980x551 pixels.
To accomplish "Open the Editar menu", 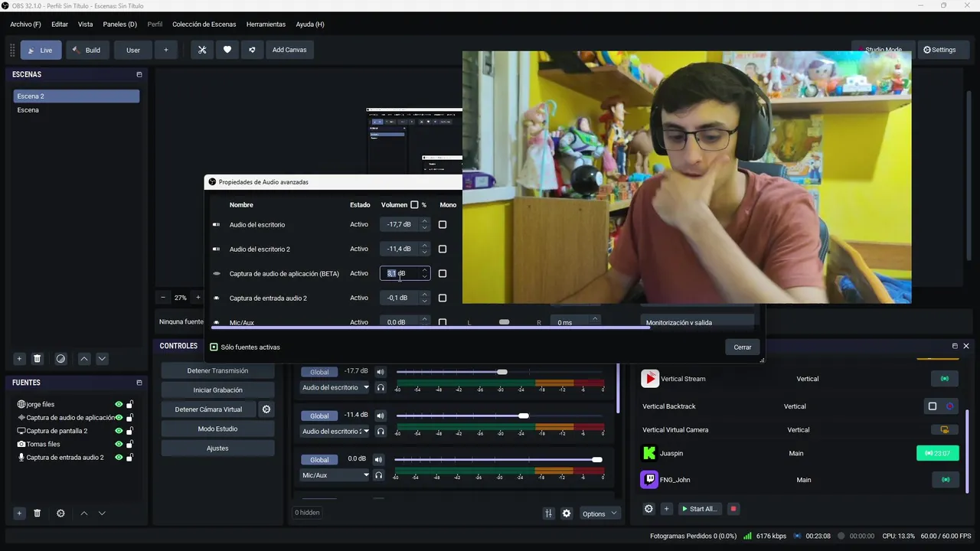I will coord(60,24).
